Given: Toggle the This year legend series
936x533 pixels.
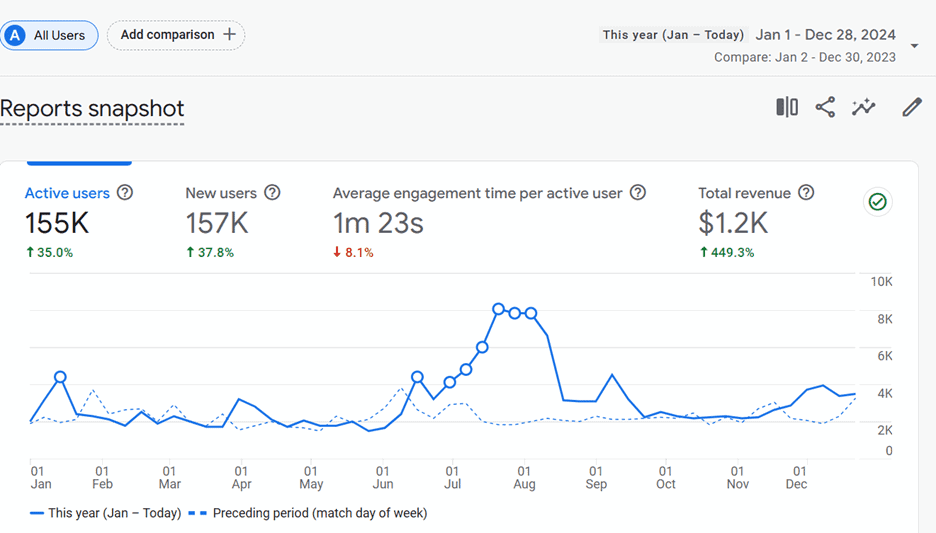Looking at the screenshot, I should click(x=106, y=513).
